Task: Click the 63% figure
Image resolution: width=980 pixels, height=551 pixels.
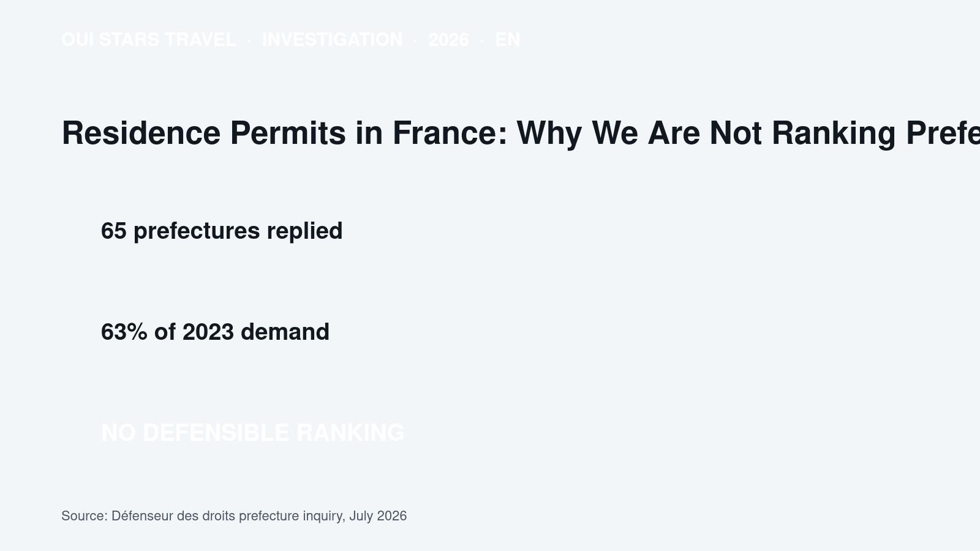Action: pyautogui.click(x=124, y=332)
